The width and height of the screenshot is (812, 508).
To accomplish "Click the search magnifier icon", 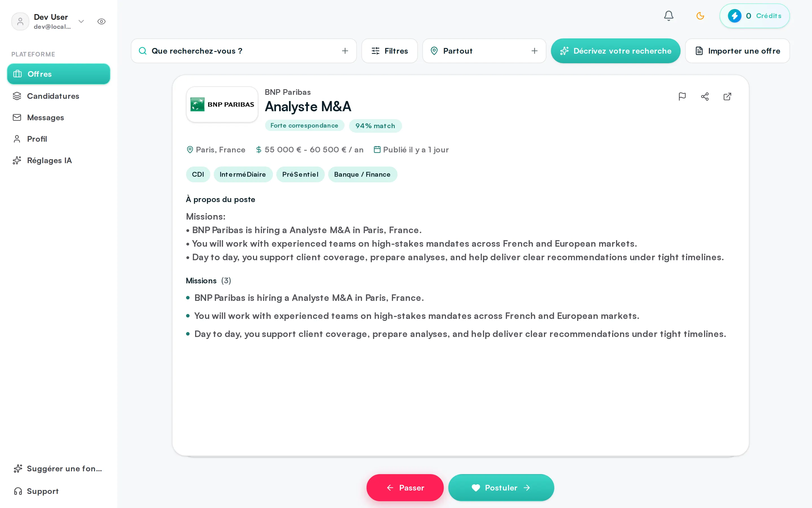I will pyautogui.click(x=143, y=51).
